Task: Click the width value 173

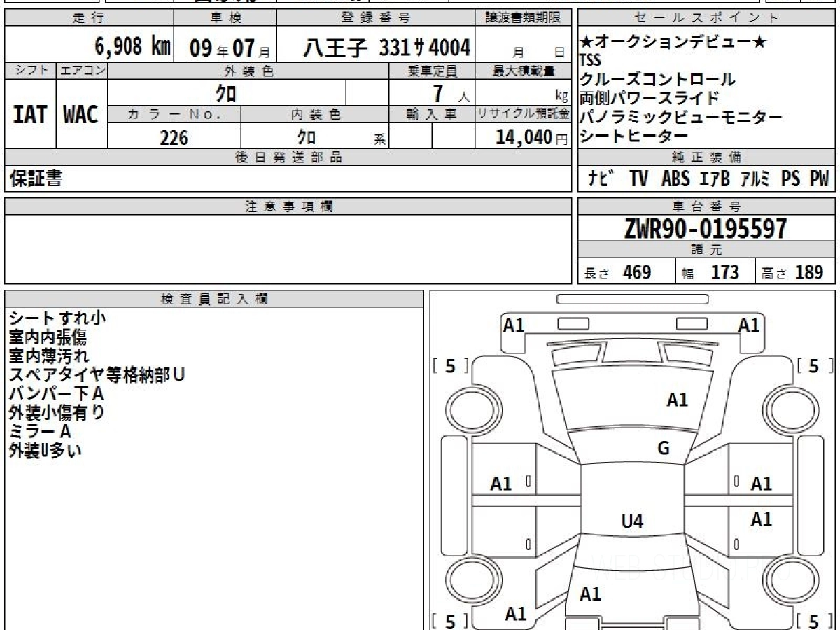Action: 725,272
